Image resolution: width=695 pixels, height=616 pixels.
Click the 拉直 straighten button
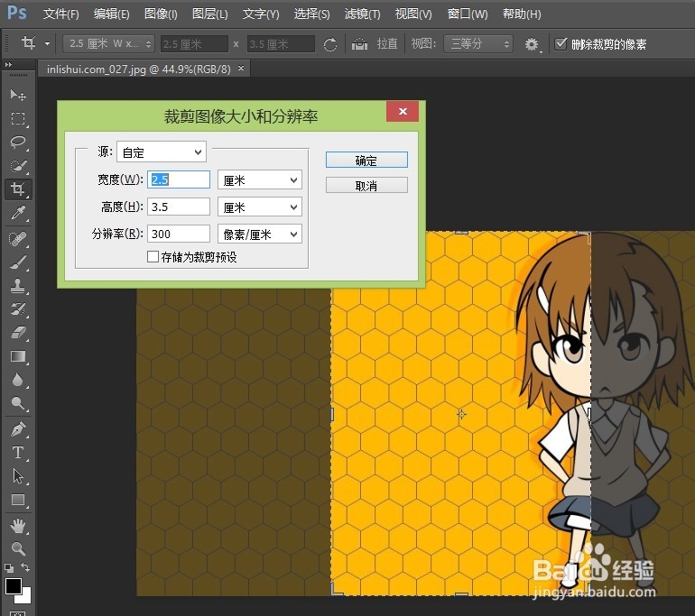[x=387, y=44]
